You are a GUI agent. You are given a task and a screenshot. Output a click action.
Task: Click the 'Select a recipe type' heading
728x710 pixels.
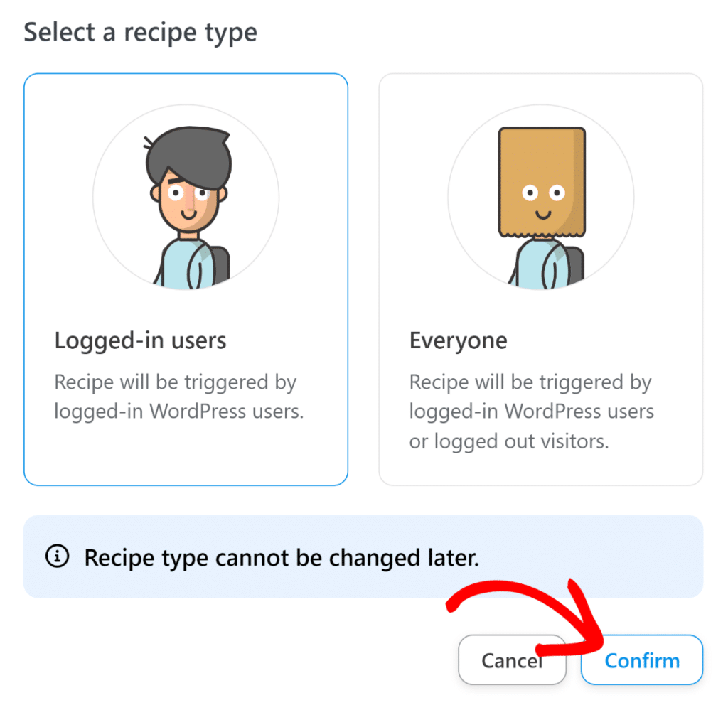pos(140,32)
